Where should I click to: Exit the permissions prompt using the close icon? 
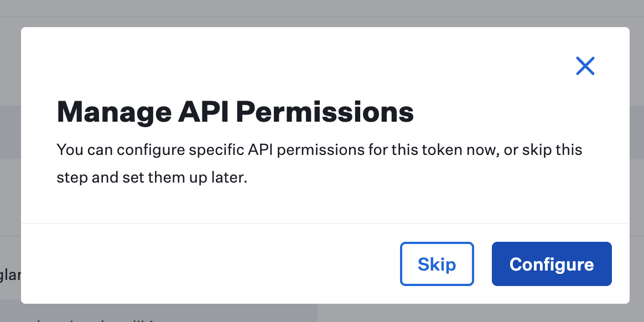[x=585, y=66]
